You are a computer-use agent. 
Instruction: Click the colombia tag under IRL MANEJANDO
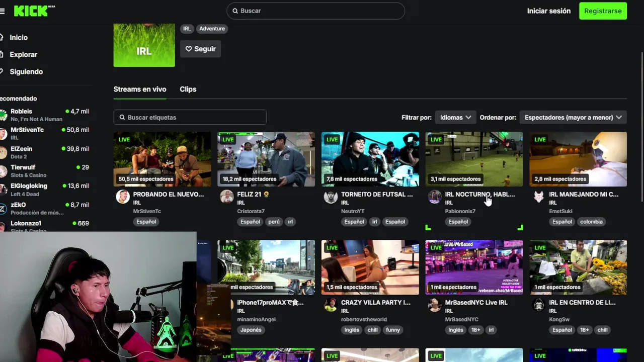pyautogui.click(x=591, y=222)
